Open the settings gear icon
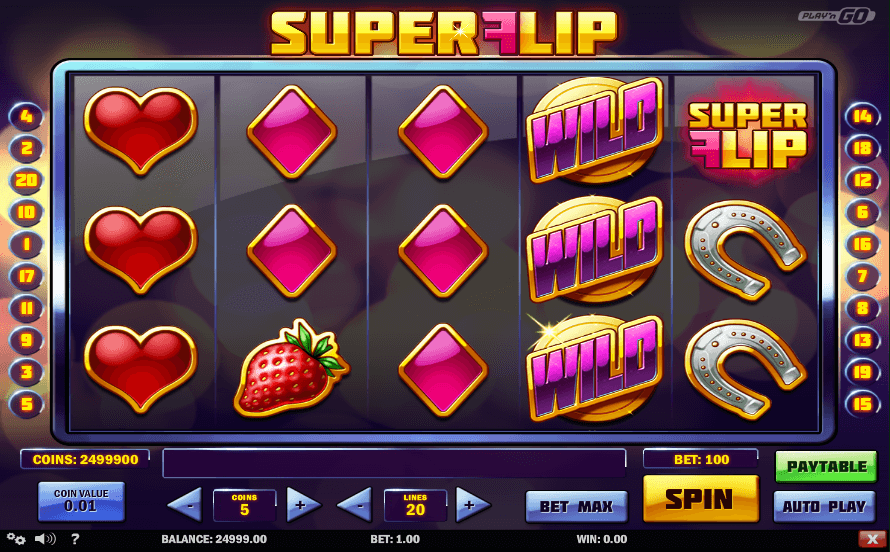This screenshot has height=552, width=890. [16, 539]
